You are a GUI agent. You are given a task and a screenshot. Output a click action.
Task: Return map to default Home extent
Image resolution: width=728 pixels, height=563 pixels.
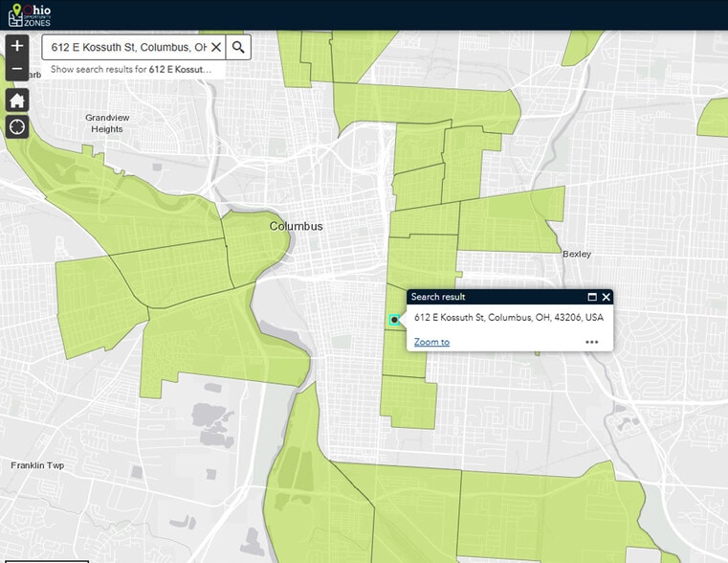coord(17,101)
